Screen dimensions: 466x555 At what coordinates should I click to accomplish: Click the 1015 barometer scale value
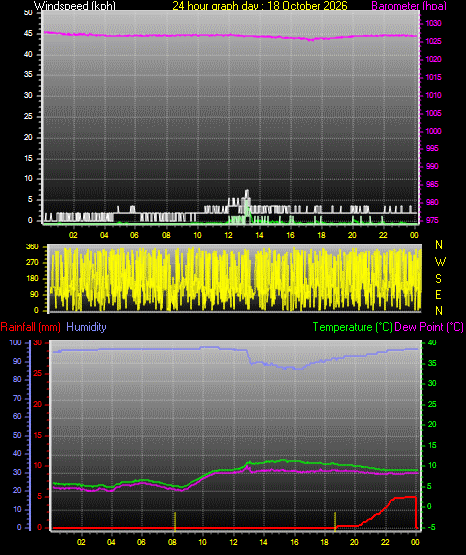coord(433,77)
